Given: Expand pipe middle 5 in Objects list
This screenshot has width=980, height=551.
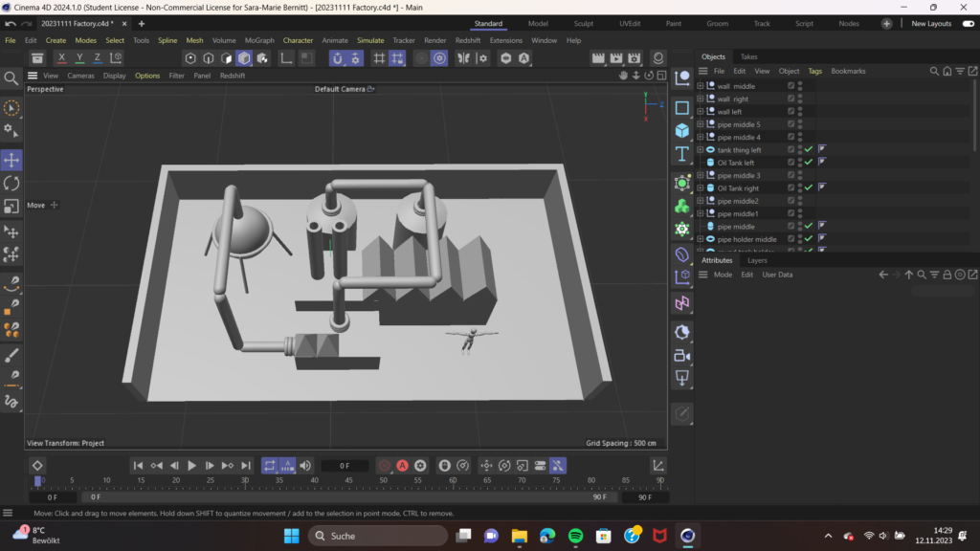Looking at the screenshot, I should coord(701,124).
